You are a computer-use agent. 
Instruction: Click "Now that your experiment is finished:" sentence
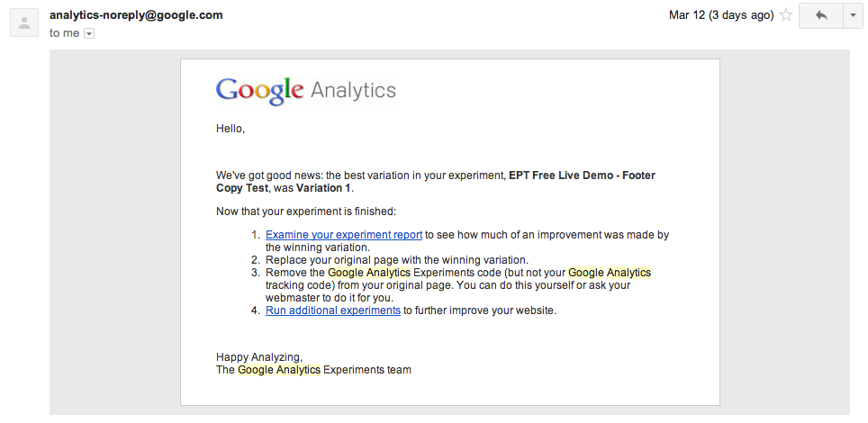tap(306, 211)
